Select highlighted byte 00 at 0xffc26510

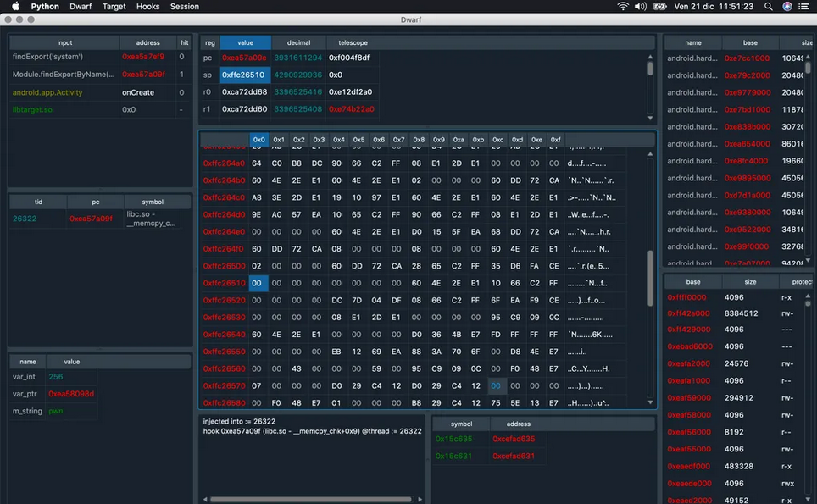(257, 283)
